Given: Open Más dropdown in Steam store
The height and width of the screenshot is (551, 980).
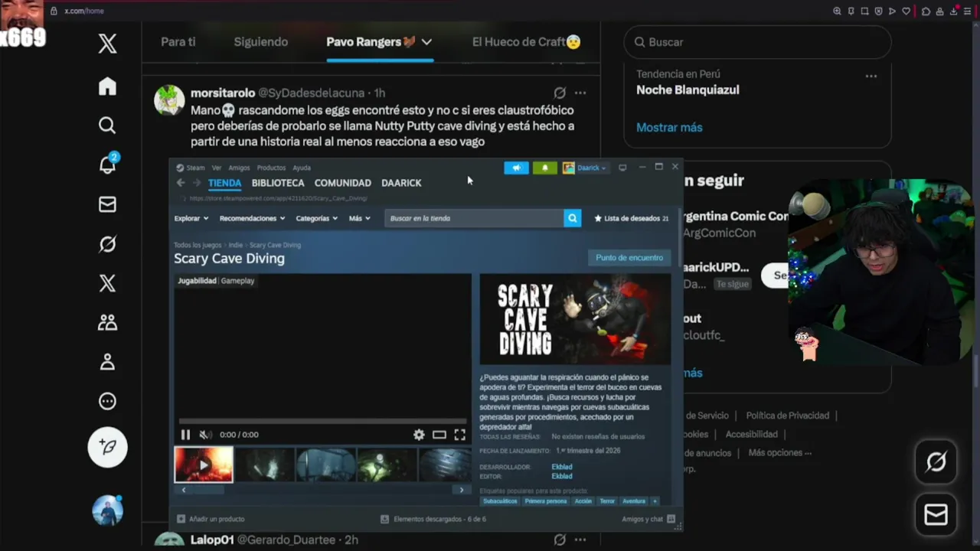Looking at the screenshot, I should pyautogui.click(x=359, y=218).
